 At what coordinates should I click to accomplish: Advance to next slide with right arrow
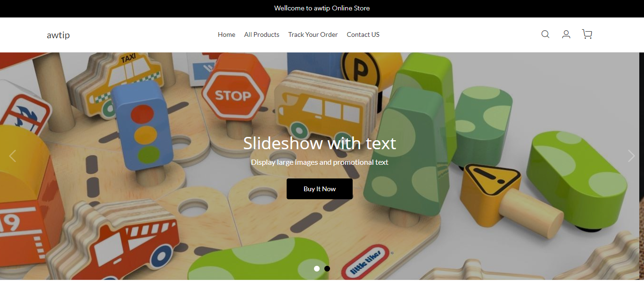(x=631, y=156)
